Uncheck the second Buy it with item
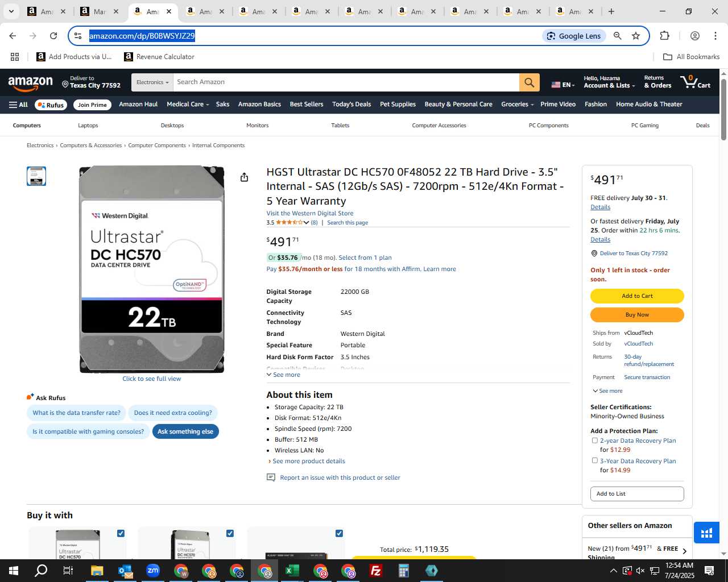The height and width of the screenshot is (582, 728). point(230,533)
